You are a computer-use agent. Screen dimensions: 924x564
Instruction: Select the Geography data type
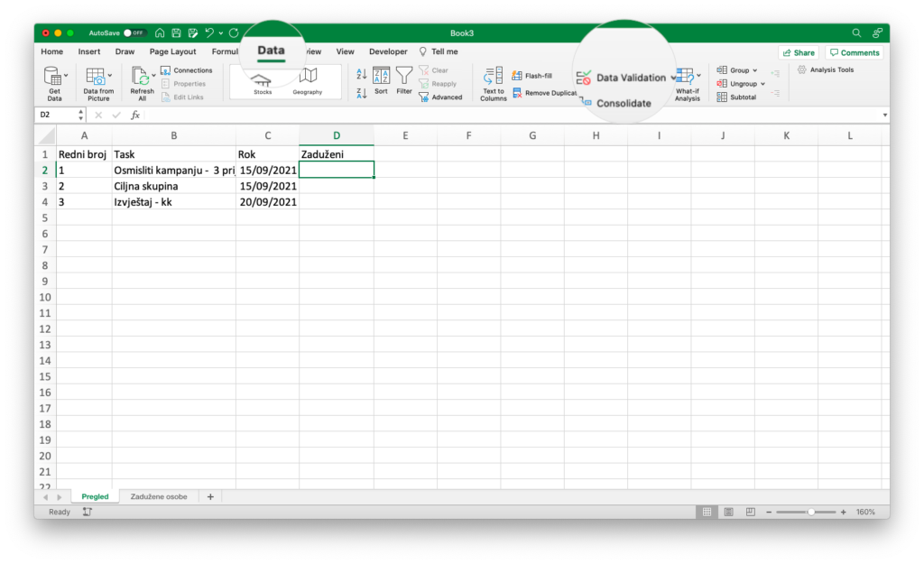coord(308,79)
